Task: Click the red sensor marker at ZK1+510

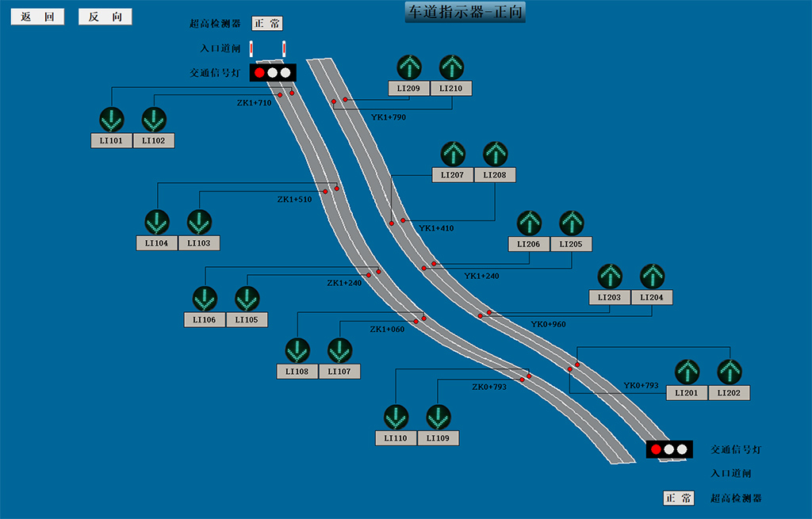Action: click(325, 192)
